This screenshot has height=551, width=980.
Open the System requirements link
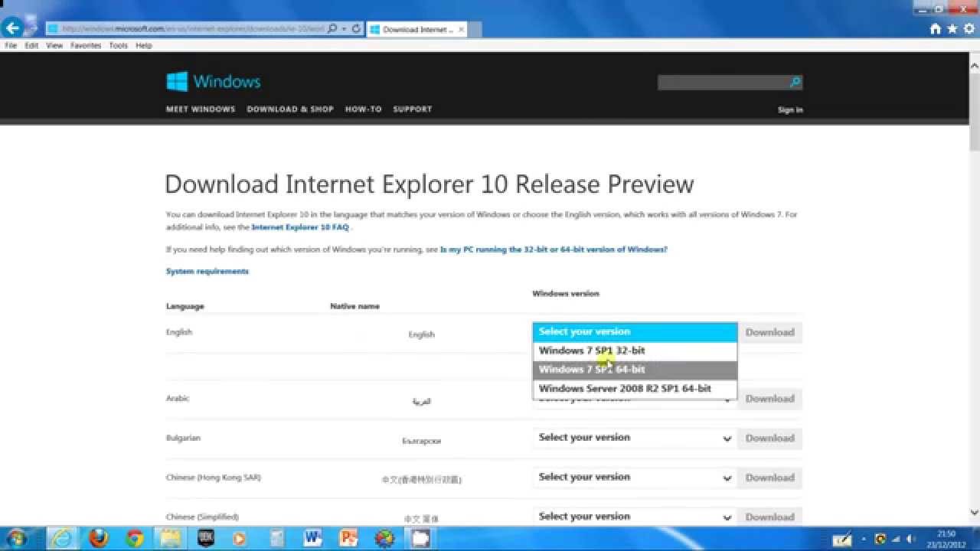point(207,271)
